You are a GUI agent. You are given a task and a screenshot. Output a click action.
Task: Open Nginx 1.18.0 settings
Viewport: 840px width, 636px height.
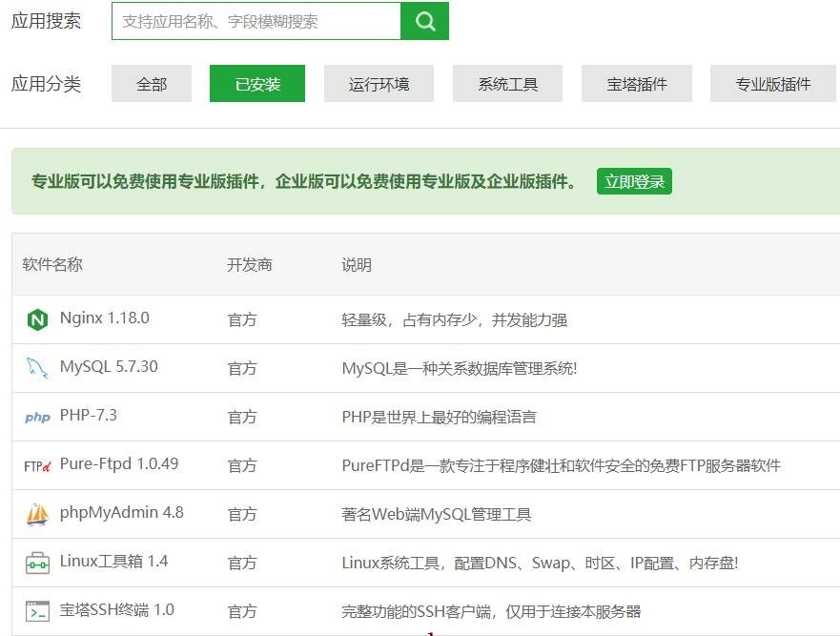[105, 318]
